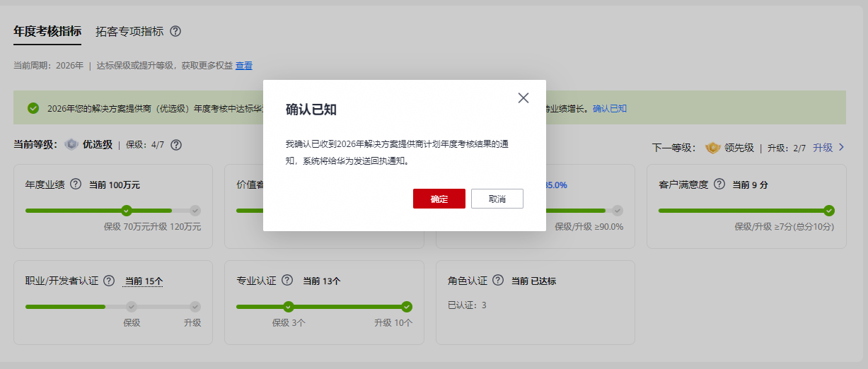Open the 升级 link for next level
This screenshot has width=868, height=369.
(x=823, y=148)
